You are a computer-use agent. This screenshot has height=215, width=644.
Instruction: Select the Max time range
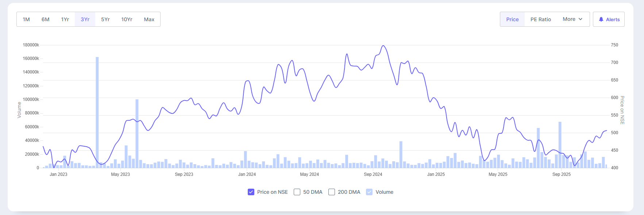[149, 19]
